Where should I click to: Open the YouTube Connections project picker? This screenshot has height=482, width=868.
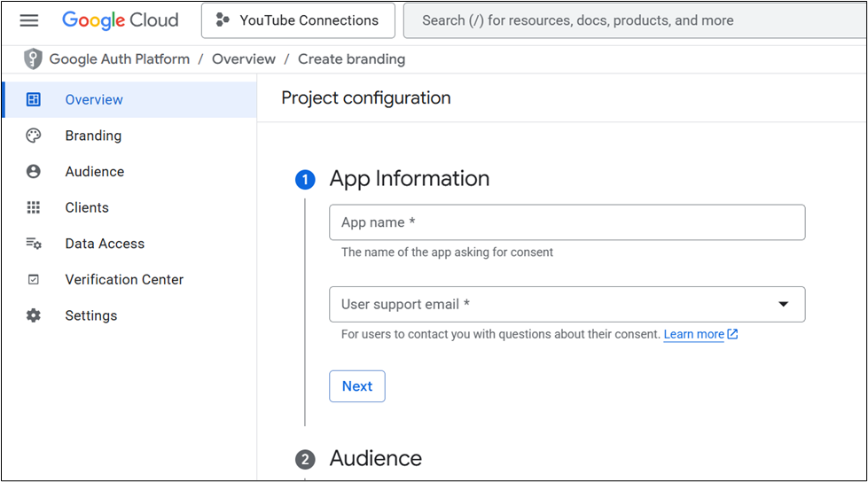pos(298,20)
